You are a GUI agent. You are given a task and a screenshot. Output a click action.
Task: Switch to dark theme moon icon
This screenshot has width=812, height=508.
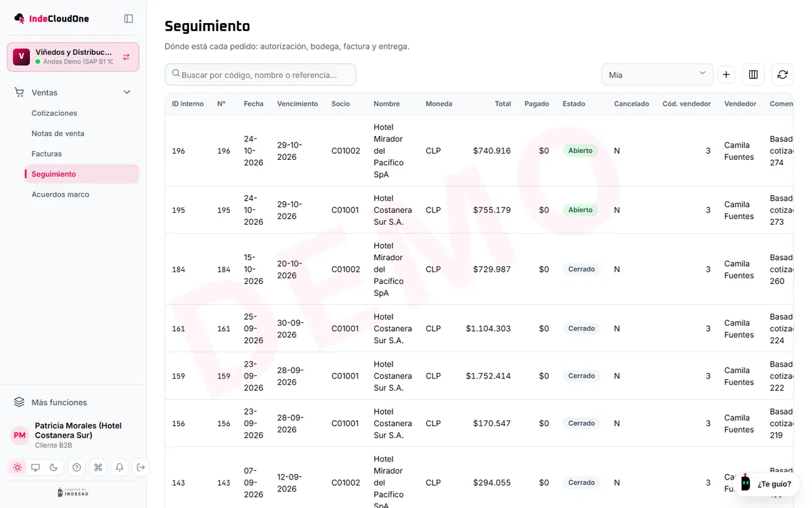point(54,467)
